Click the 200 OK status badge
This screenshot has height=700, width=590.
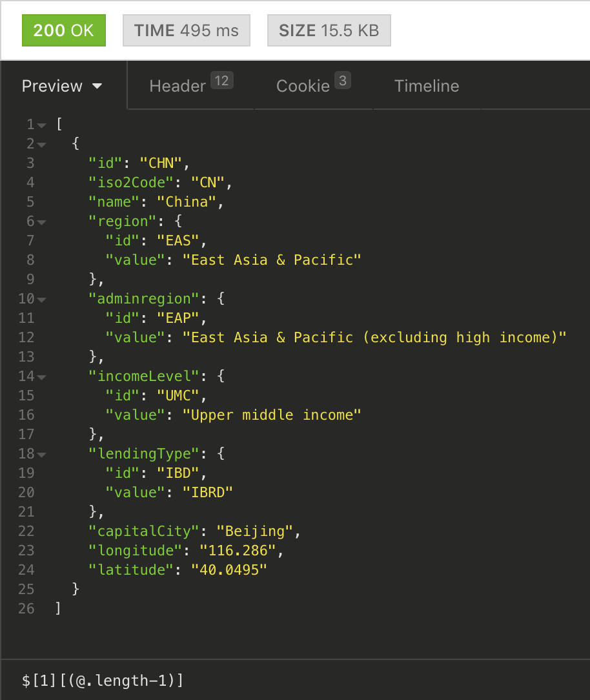click(x=64, y=30)
